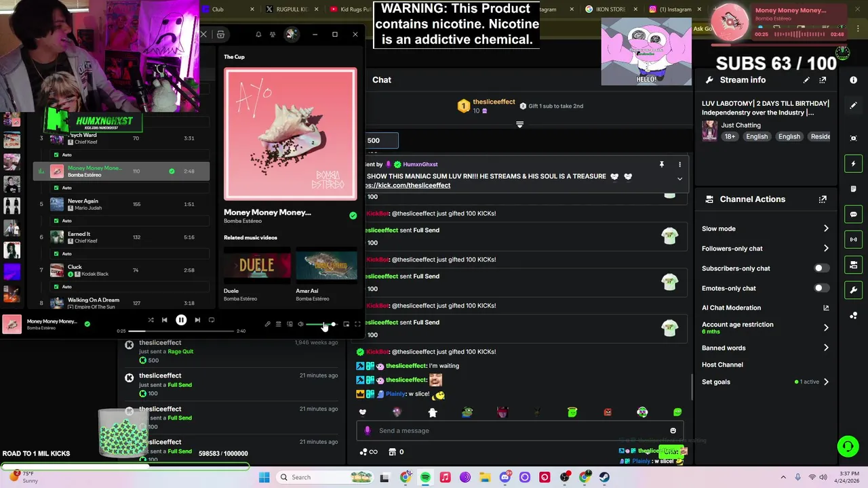Image resolution: width=868 pixels, height=488 pixels.
Task: Toggle saved checkmark beside Money Money title
Action: [353, 216]
